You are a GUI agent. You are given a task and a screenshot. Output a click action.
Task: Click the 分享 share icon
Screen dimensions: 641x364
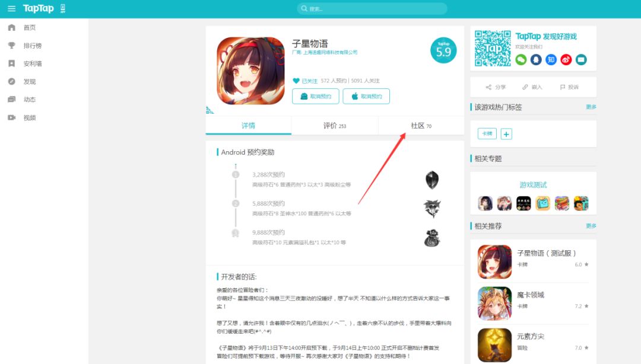pyautogui.click(x=489, y=87)
